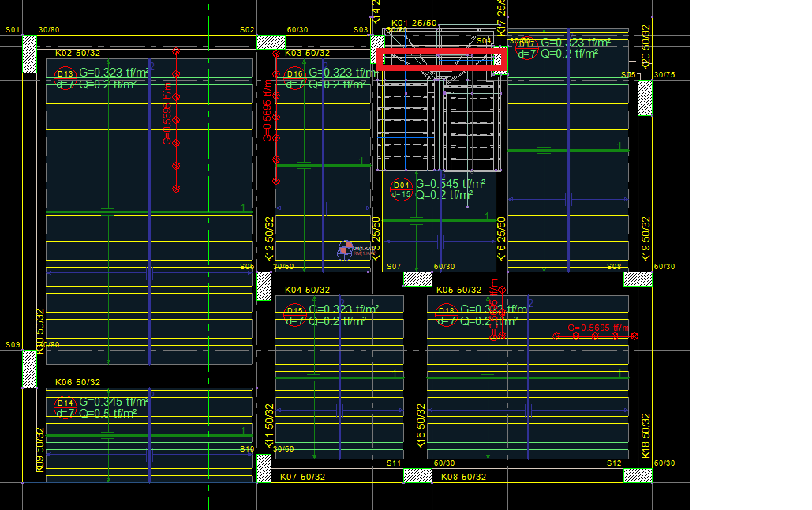
Task: Select the D14 slab marker circle
Action: click(65, 407)
